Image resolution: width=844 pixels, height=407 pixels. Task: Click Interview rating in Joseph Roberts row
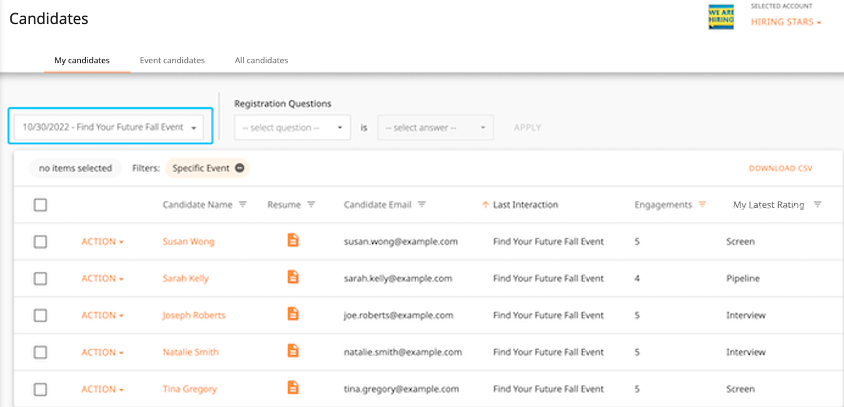coord(745,315)
